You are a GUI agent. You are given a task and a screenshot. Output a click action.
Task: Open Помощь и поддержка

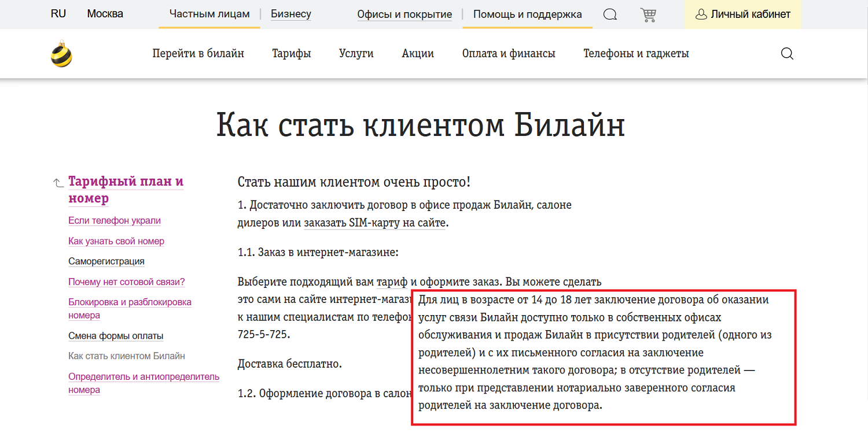click(x=528, y=14)
